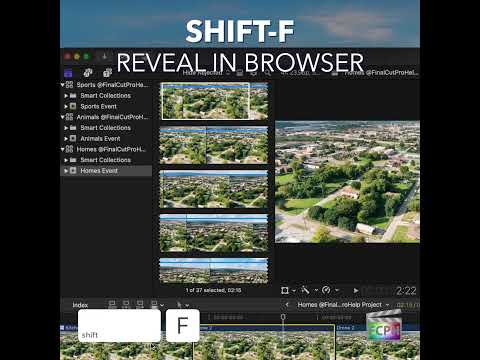The width and height of the screenshot is (480, 360).
Task: Open the Hide Rejected filter dropdown
Action: click(x=205, y=73)
